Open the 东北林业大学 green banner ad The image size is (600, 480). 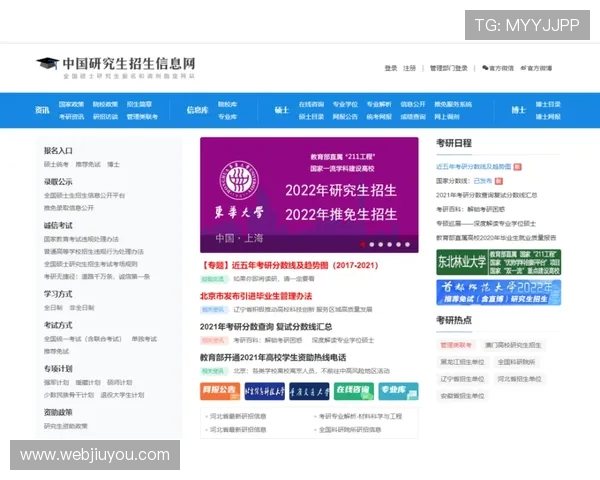[499, 262]
